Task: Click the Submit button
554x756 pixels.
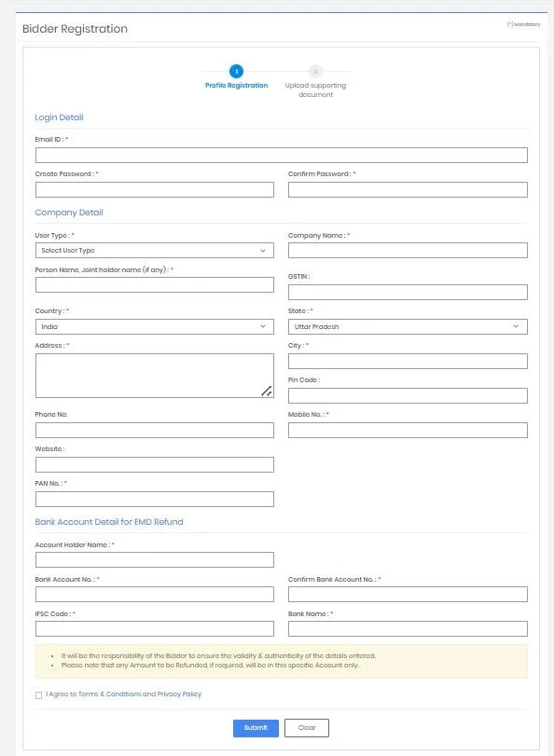Action: [x=255, y=728]
